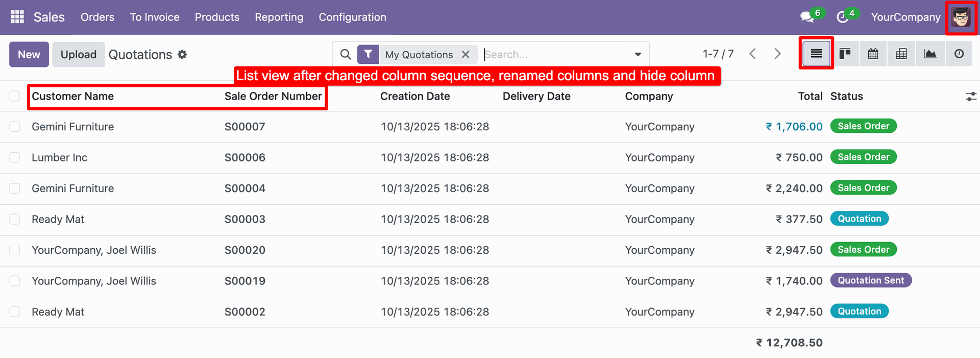Switch to Activity view
Image resolution: width=980 pixels, height=358 pixels.
coord(959,54)
